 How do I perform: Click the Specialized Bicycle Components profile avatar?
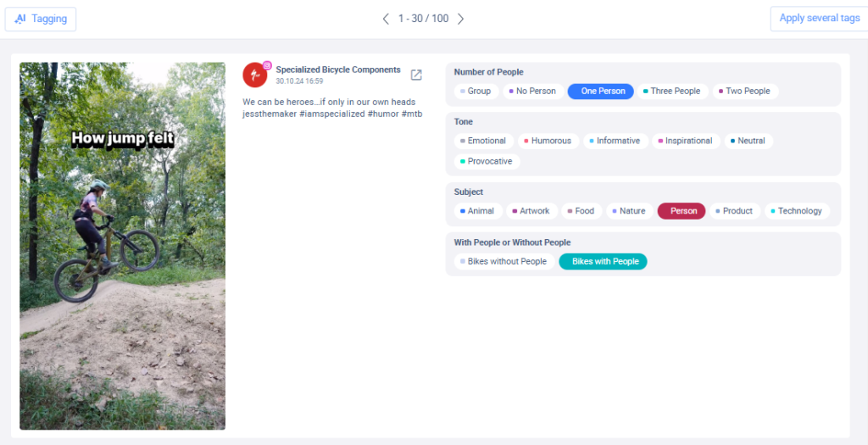point(255,75)
